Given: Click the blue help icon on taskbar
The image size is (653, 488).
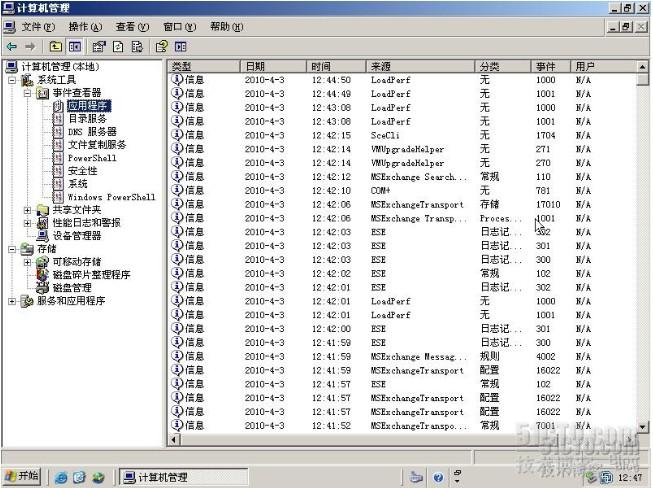Looking at the screenshot, I should pyautogui.click(x=438, y=477).
